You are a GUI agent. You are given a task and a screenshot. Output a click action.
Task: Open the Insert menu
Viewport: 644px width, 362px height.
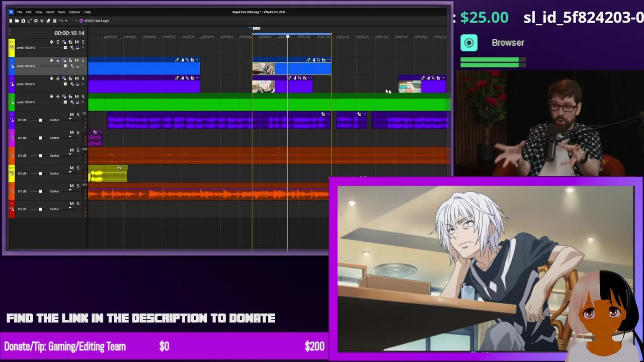[50, 12]
